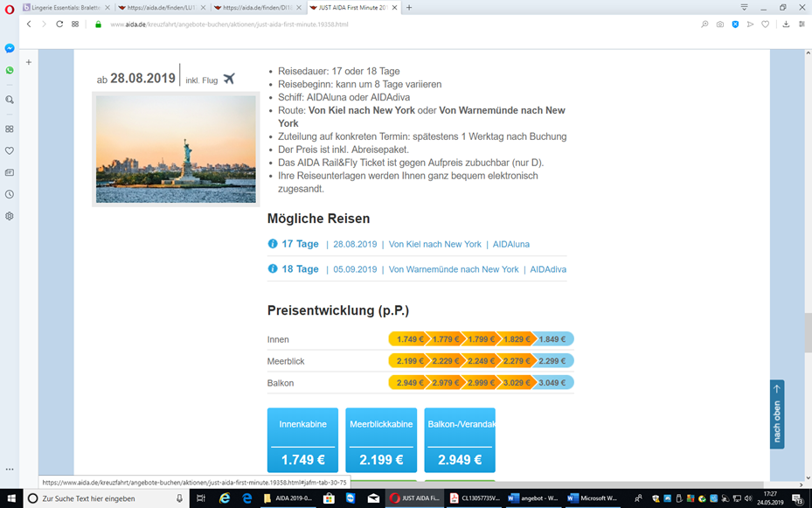Open WhatsApp in the Opera sidebar
Screen dimensions: 812x508
[10, 71]
